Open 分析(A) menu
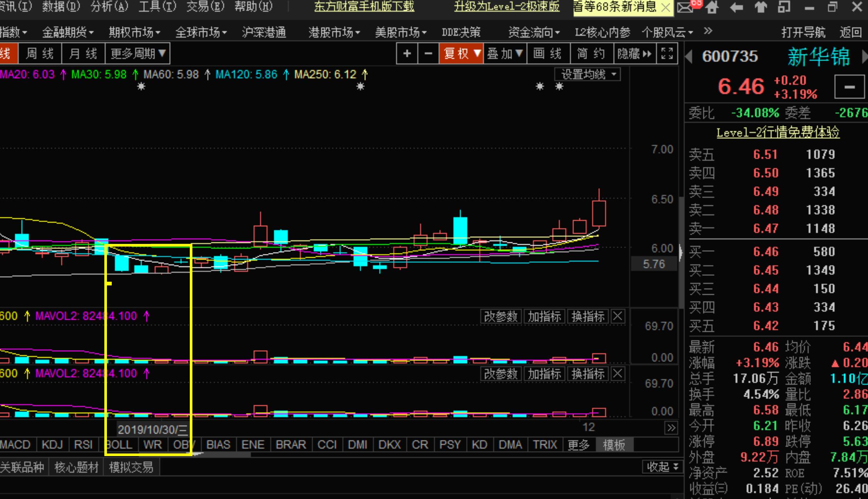Screen dimensions: 868x499 coord(109,6)
